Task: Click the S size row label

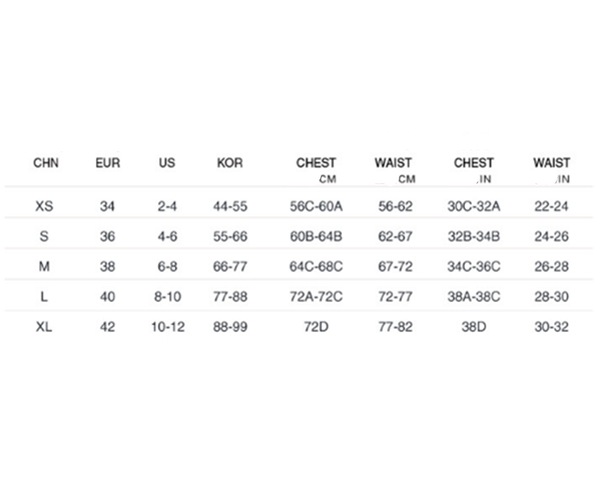Action: 44,236
